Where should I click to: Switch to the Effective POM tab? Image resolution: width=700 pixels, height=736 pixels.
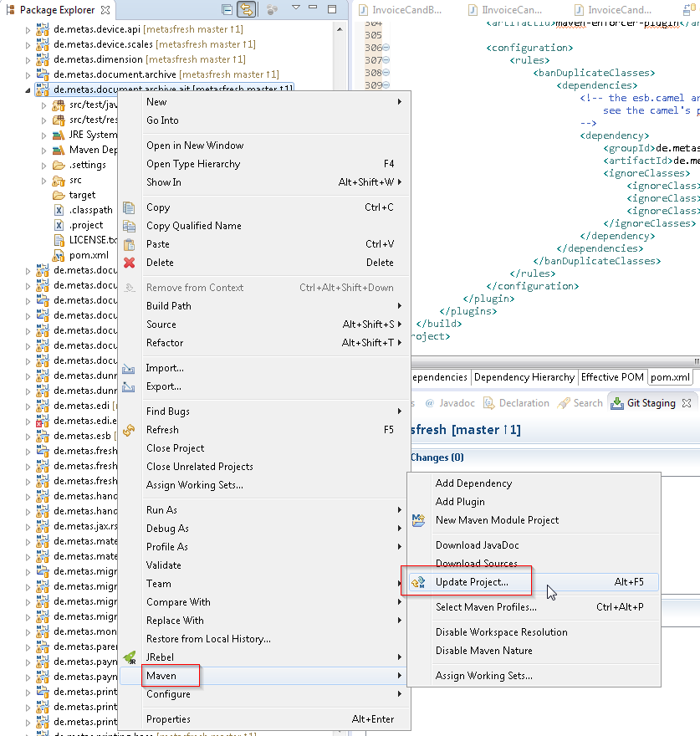point(612,377)
